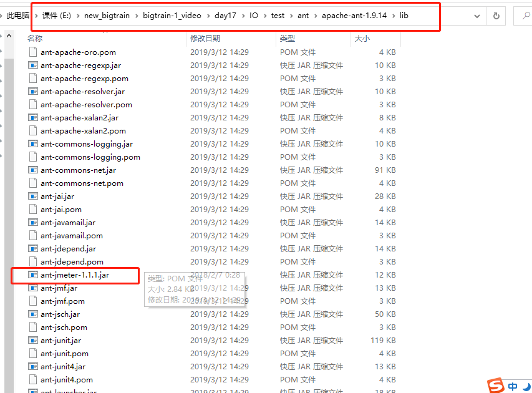Sort files by 修改日期 column

click(x=205, y=39)
